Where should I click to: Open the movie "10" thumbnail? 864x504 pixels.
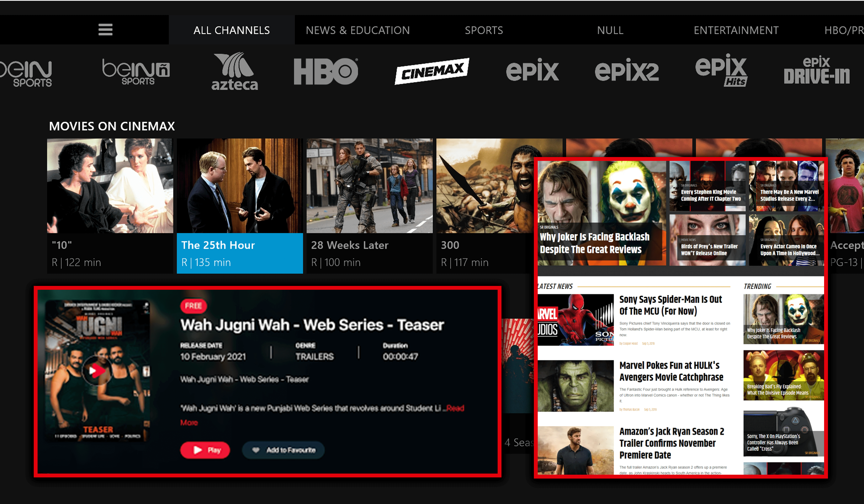coord(110,186)
